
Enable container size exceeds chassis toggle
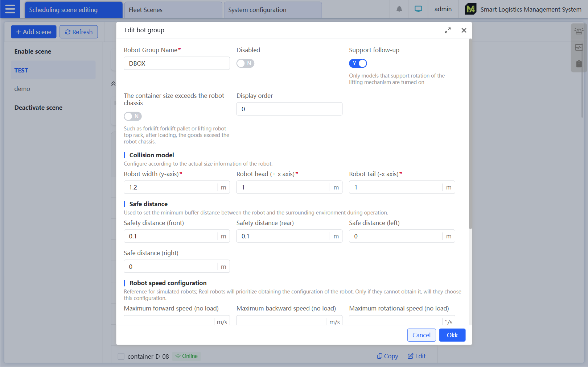[x=132, y=116]
